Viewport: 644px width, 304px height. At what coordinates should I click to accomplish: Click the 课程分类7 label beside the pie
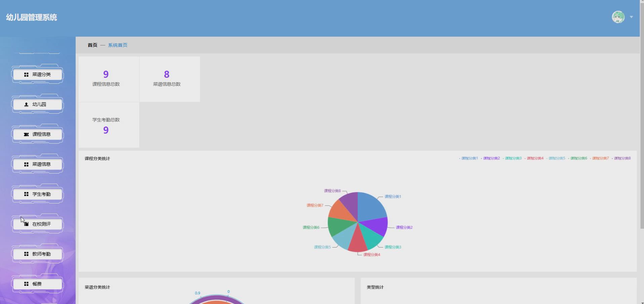[x=315, y=205]
